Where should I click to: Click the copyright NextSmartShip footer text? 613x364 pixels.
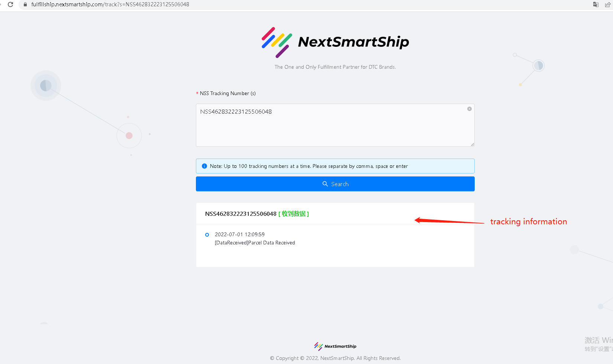[335, 358]
